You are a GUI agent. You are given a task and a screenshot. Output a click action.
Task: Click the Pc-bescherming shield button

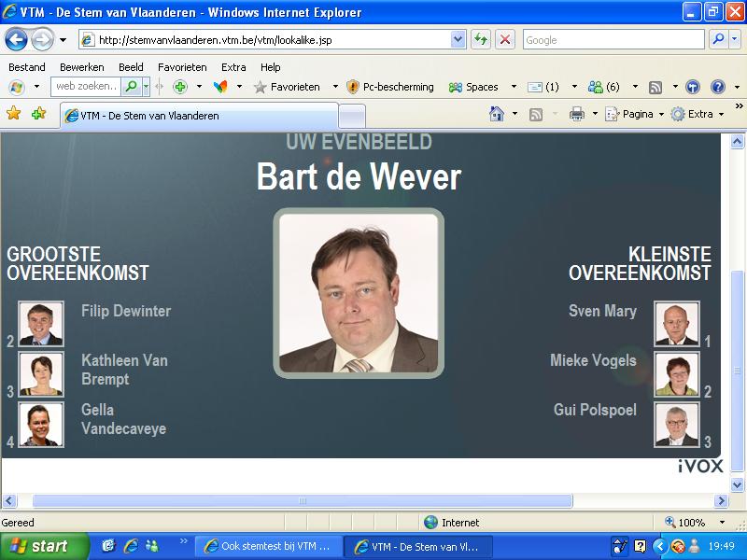click(390, 87)
